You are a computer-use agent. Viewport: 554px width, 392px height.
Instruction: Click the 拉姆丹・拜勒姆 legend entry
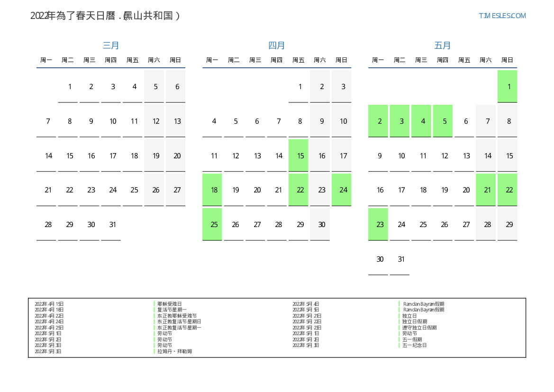175,351
